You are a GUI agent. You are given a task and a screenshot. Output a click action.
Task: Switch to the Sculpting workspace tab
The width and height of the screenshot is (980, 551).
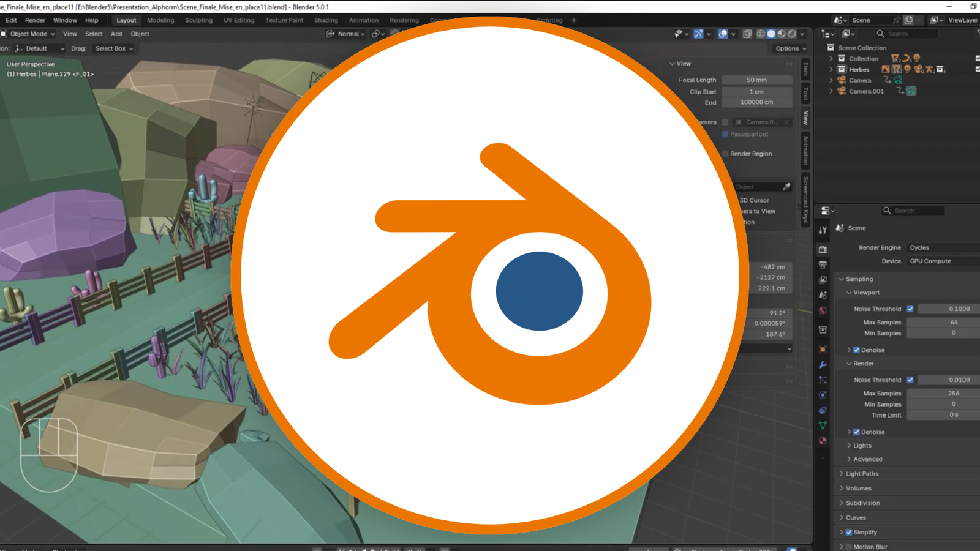pyautogui.click(x=199, y=20)
